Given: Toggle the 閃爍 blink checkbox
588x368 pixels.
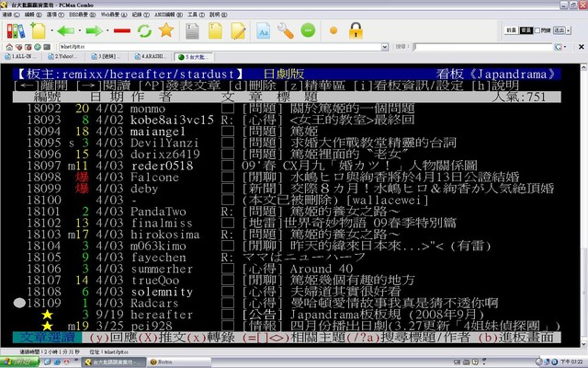Looking at the screenshot, I should [537, 30].
